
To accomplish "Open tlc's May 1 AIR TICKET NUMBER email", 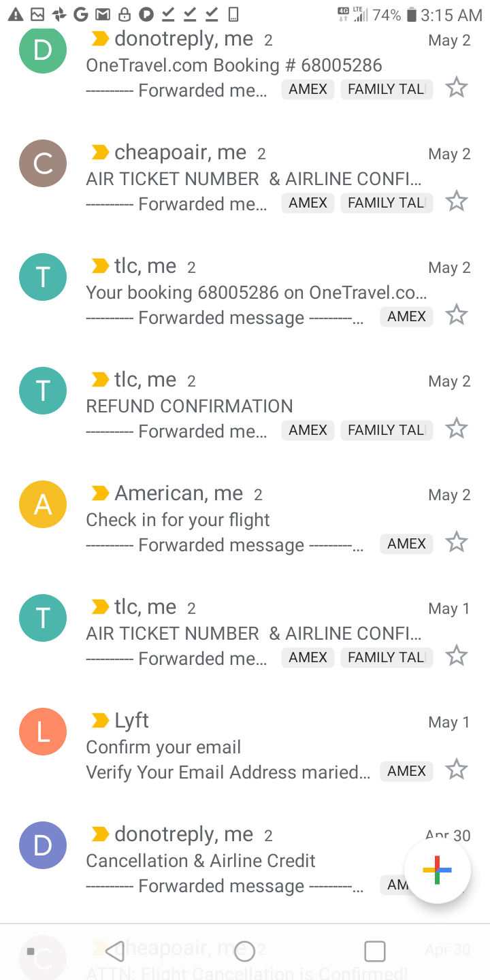I will click(x=245, y=633).
